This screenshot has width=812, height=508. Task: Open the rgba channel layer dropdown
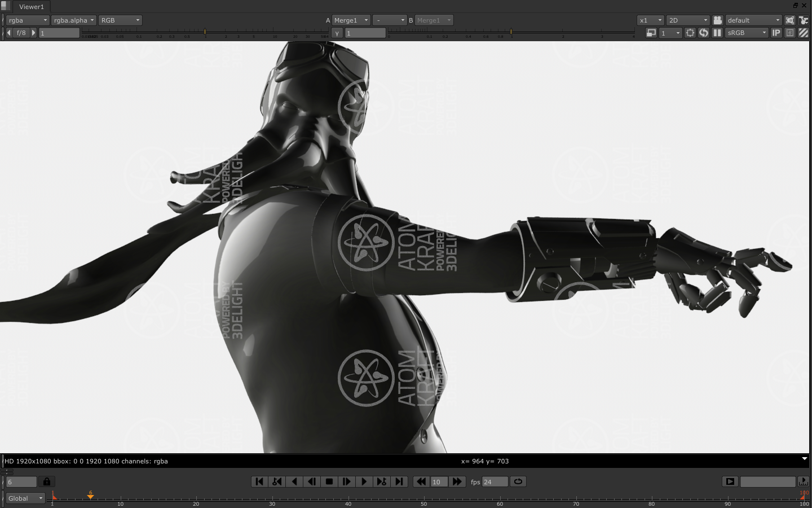(28, 20)
